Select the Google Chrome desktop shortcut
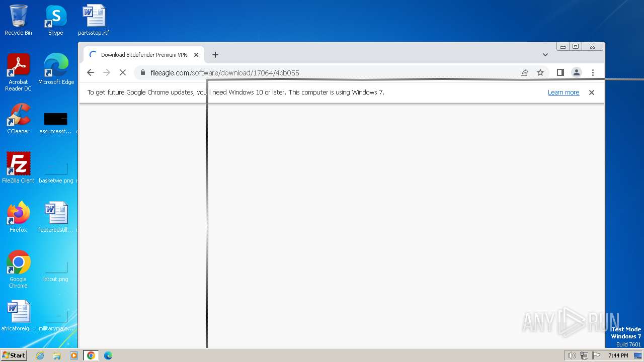 click(x=18, y=269)
